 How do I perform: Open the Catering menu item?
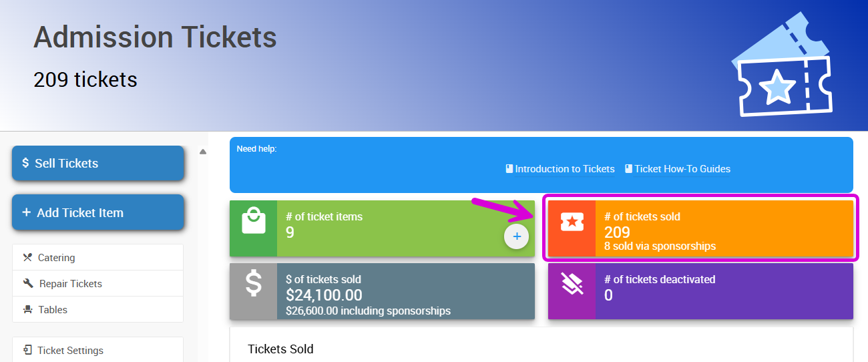point(56,258)
